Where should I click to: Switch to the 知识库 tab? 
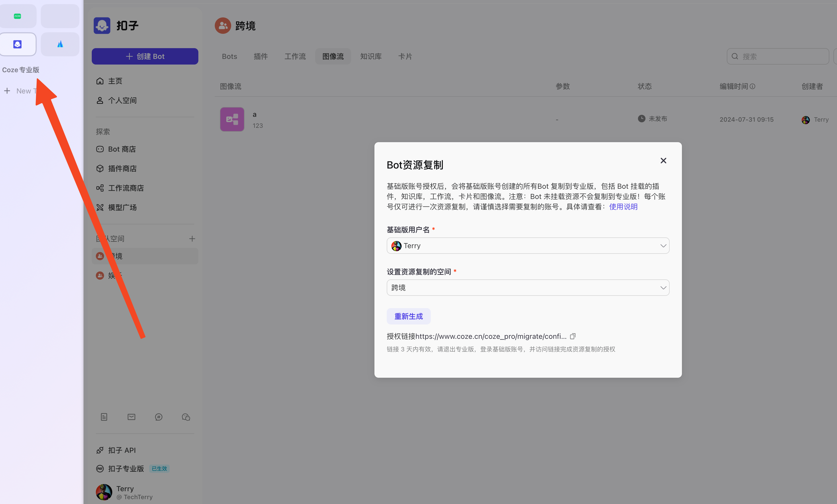(371, 56)
